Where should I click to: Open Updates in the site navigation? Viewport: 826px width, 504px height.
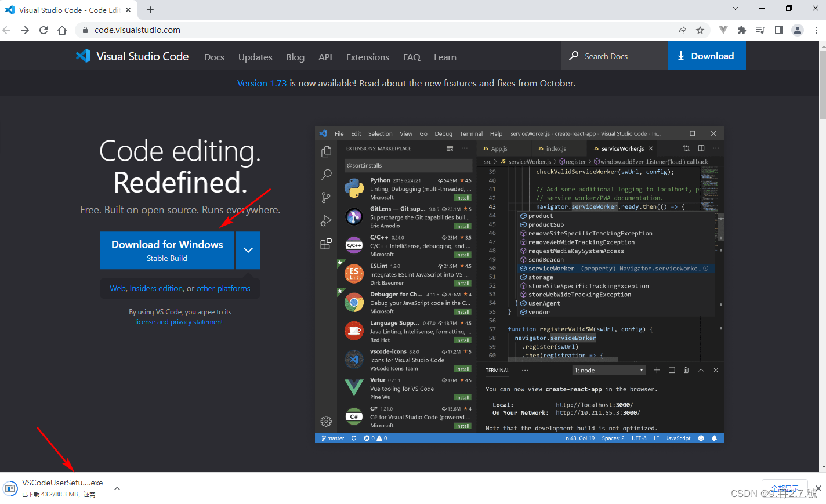[255, 57]
